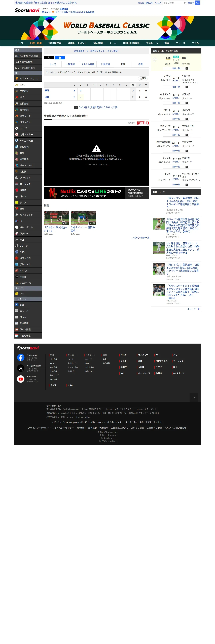Image resolution: width=215 pixels, height=644 pixels.
Task: Open the Yahoo! JAPAN header link
Action: 145,3
